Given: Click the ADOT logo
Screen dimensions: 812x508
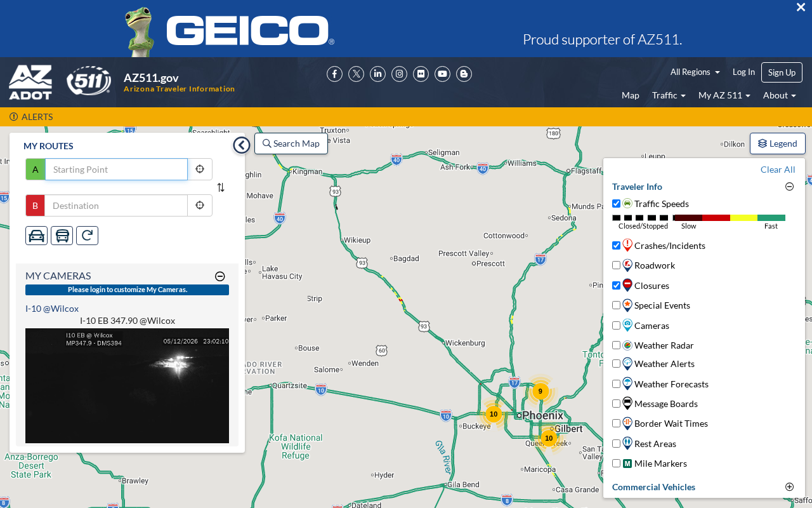Looking at the screenshot, I should pyautogui.click(x=30, y=82).
